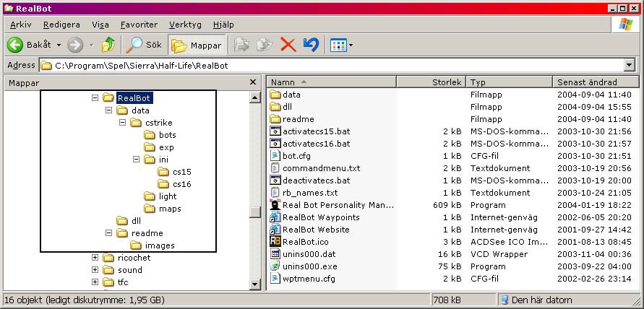Select the exp folder in tree
The image size is (644, 309).
(x=159, y=147)
